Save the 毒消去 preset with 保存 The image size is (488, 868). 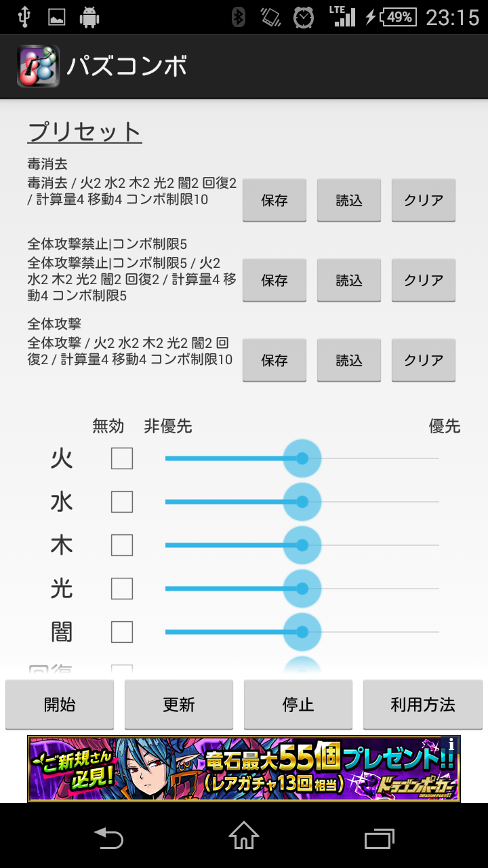pos(274,200)
